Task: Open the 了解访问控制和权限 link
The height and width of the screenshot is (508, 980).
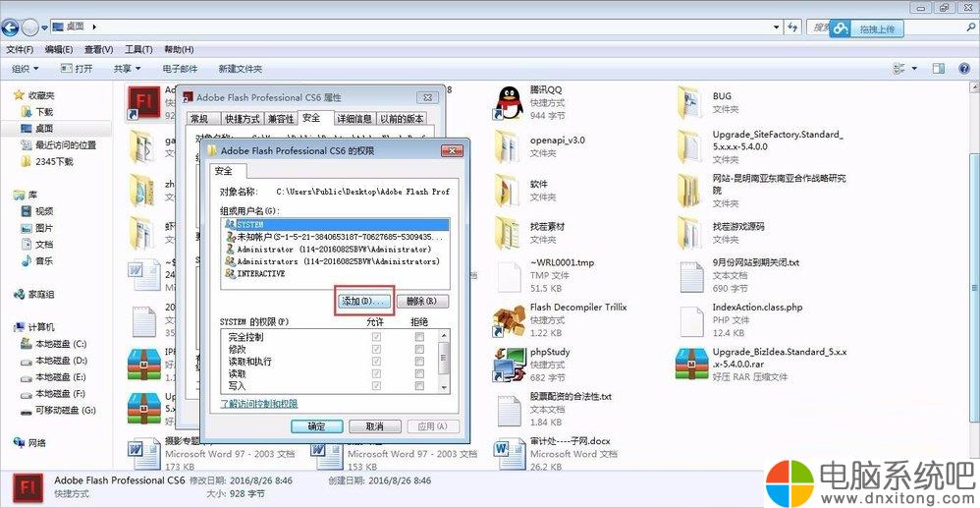Action: pyautogui.click(x=259, y=404)
